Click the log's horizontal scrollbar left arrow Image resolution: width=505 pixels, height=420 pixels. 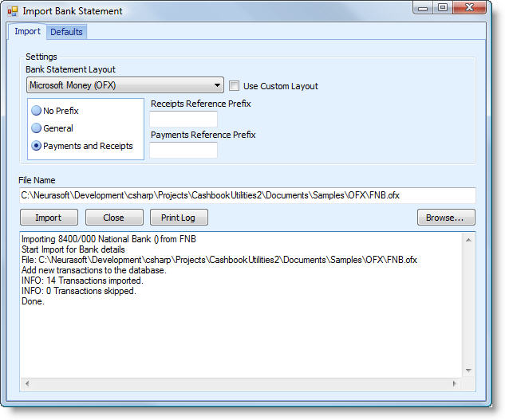coord(28,384)
